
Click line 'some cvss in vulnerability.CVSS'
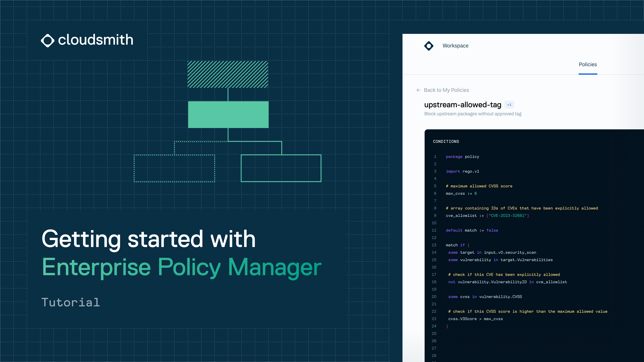pos(485,297)
